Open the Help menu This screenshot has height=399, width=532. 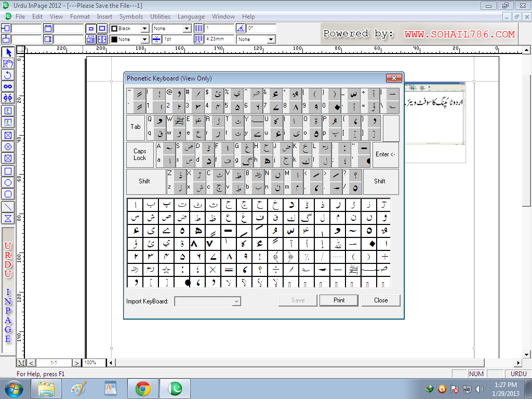coord(248,16)
